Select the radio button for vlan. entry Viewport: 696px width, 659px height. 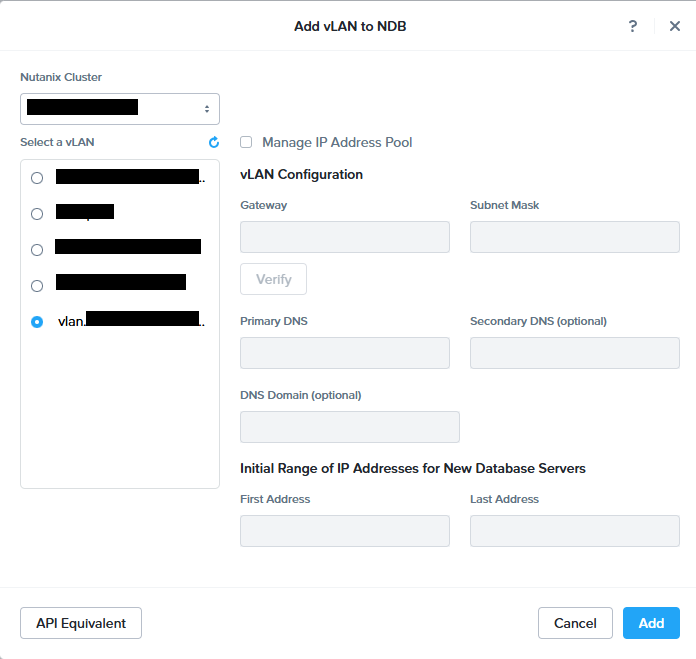click(37, 322)
